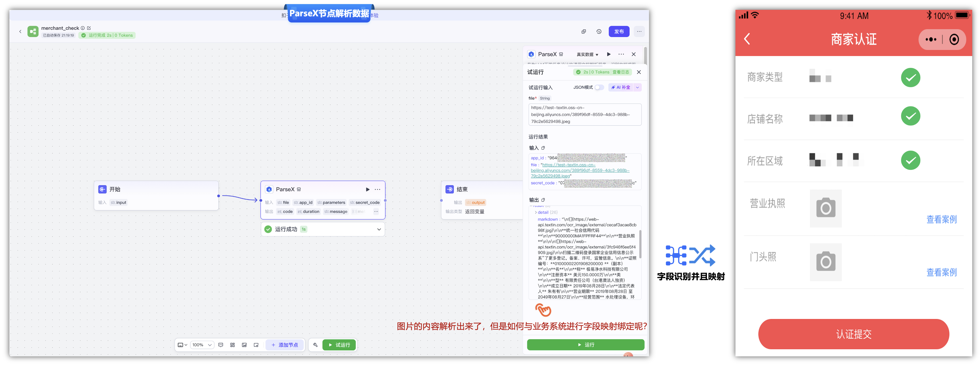The image size is (980, 366).
Task: Click the 添加节点 button
Action: pos(285,345)
